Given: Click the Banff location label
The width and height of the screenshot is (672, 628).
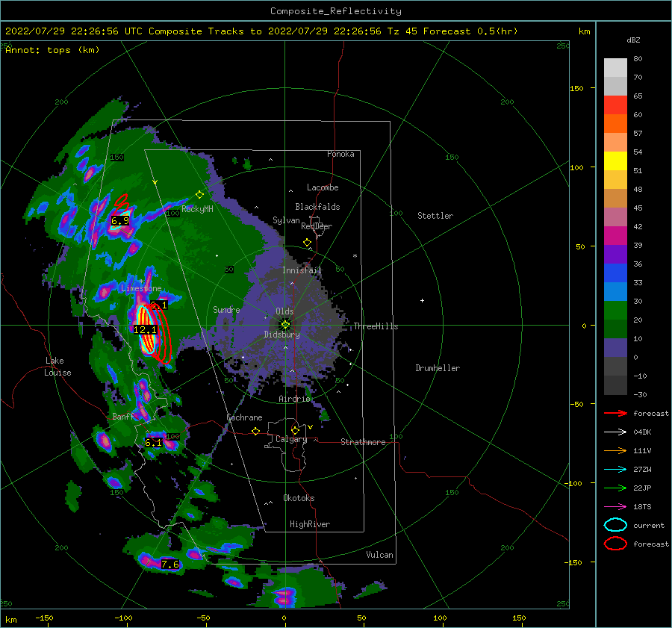Looking at the screenshot, I should (x=123, y=416).
